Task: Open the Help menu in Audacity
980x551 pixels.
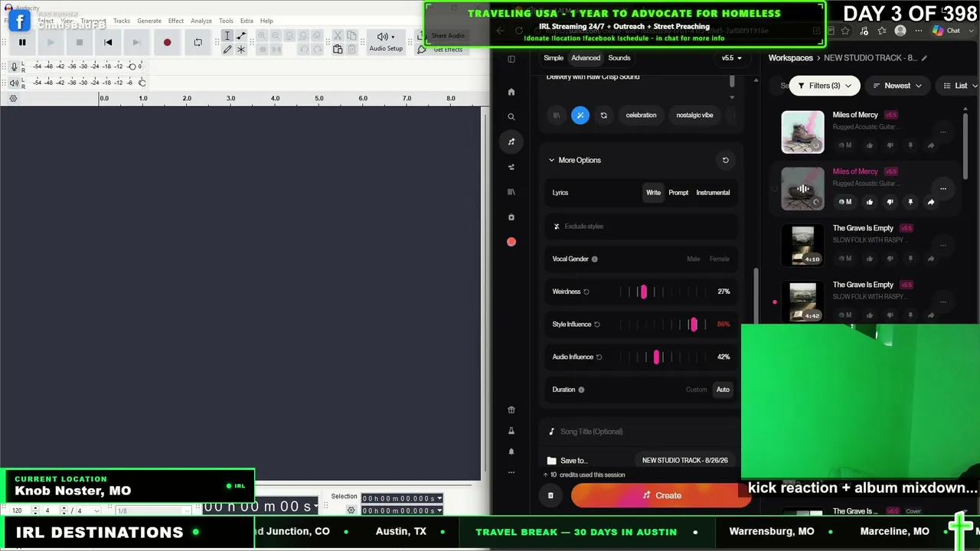Action: pyautogui.click(x=266, y=21)
